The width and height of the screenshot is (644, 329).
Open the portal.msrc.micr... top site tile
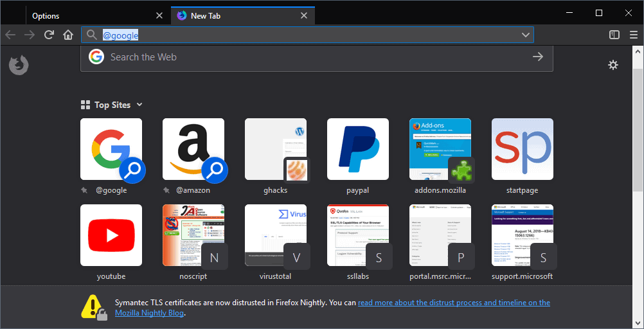440,235
